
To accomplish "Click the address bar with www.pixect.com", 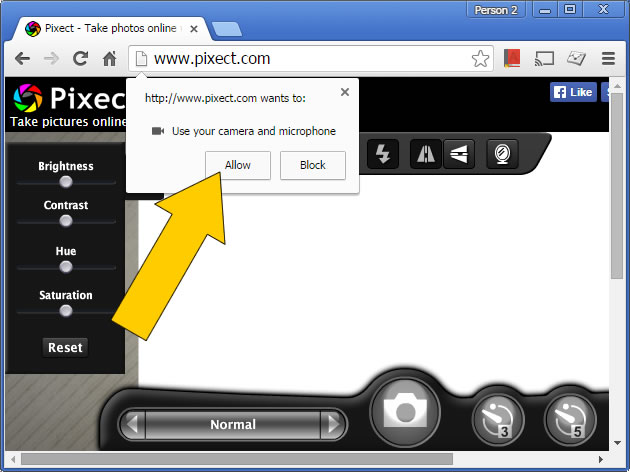I will coord(311,59).
